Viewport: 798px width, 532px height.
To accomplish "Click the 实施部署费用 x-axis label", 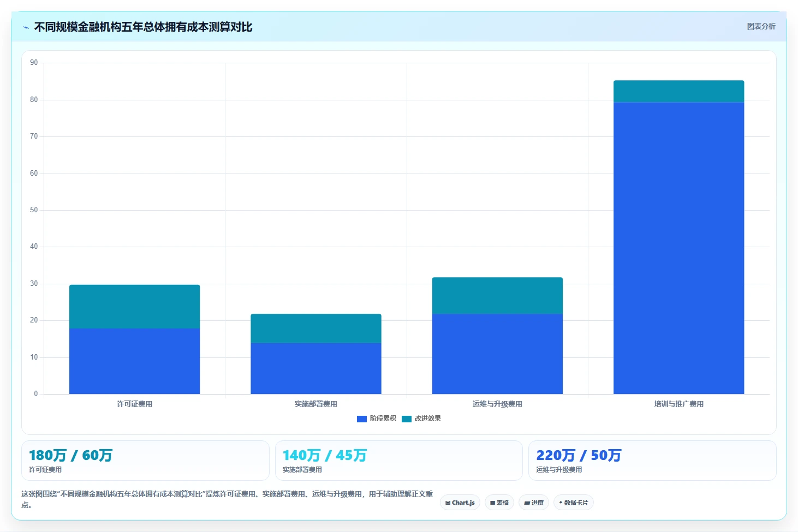I will [316, 404].
